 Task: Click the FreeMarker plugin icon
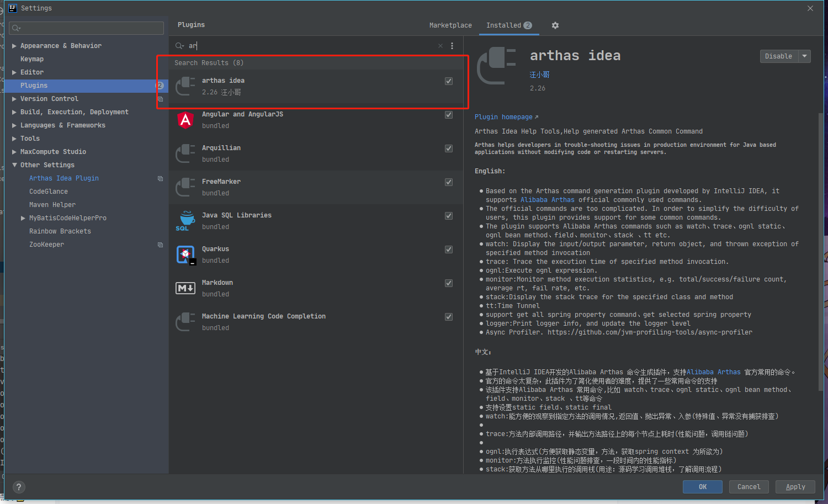pos(185,187)
